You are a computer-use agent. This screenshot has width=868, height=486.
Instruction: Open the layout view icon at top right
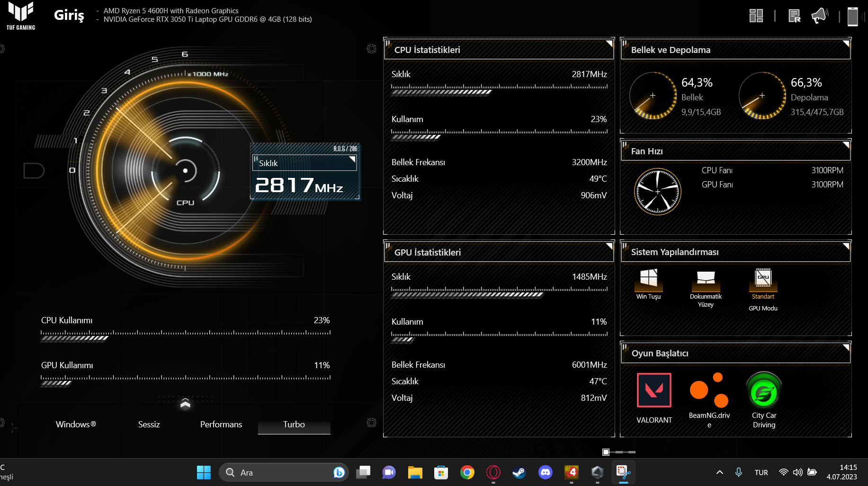pos(756,16)
